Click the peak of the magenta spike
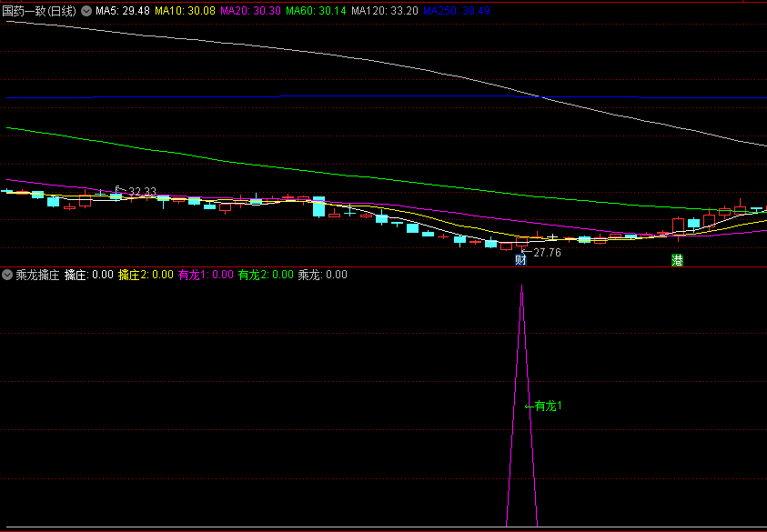The image size is (767, 532). (521, 287)
